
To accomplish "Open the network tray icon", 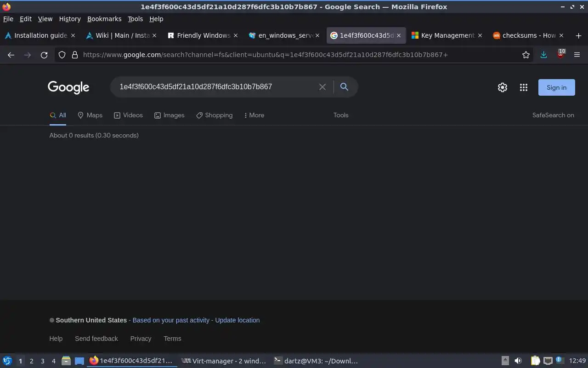I will [x=548, y=361].
